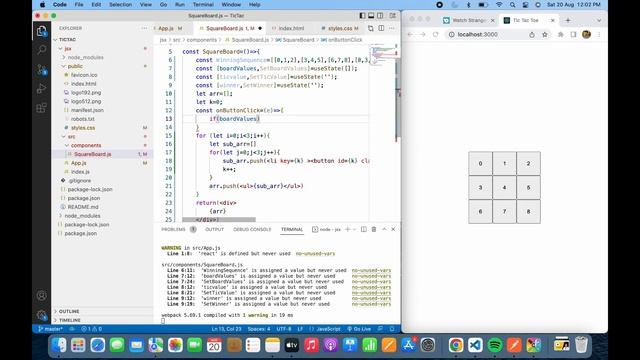Switch to Debug Console tab

point(252,229)
